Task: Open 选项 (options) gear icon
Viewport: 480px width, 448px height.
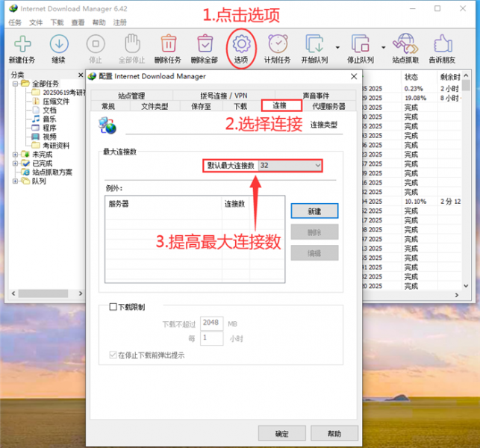Action: (x=241, y=44)
